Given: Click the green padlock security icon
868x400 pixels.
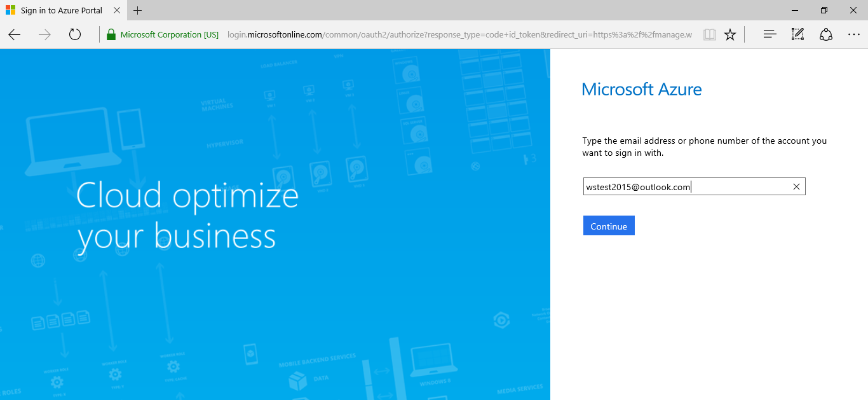Looking at the screenshot, I should click(111, 34).
